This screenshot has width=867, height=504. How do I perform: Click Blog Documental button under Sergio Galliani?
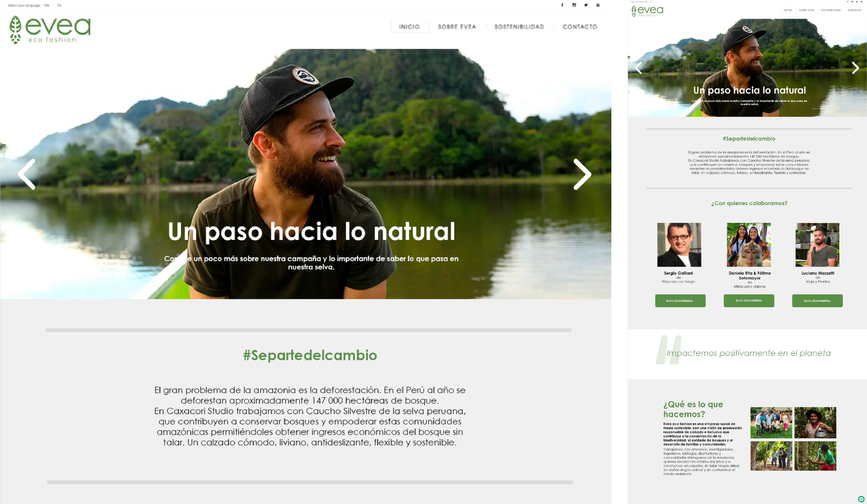[x=680, y=301]
